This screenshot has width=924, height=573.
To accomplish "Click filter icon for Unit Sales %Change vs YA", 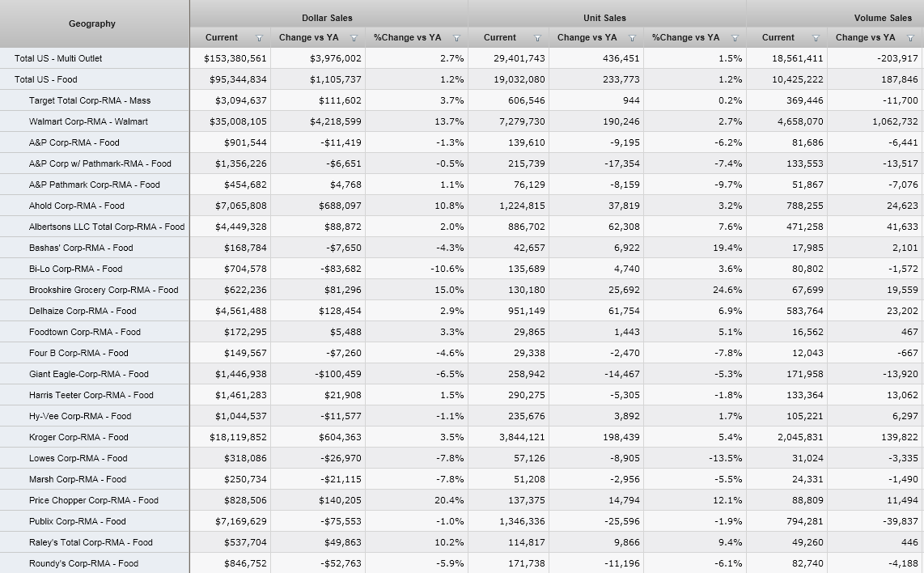I will coord(735,38).
